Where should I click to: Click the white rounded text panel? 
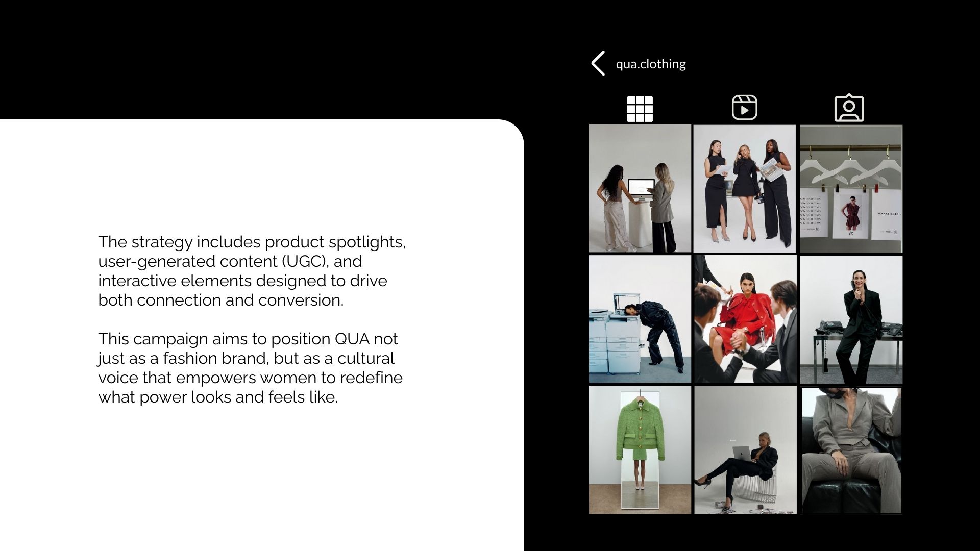[x=262, y=335]
